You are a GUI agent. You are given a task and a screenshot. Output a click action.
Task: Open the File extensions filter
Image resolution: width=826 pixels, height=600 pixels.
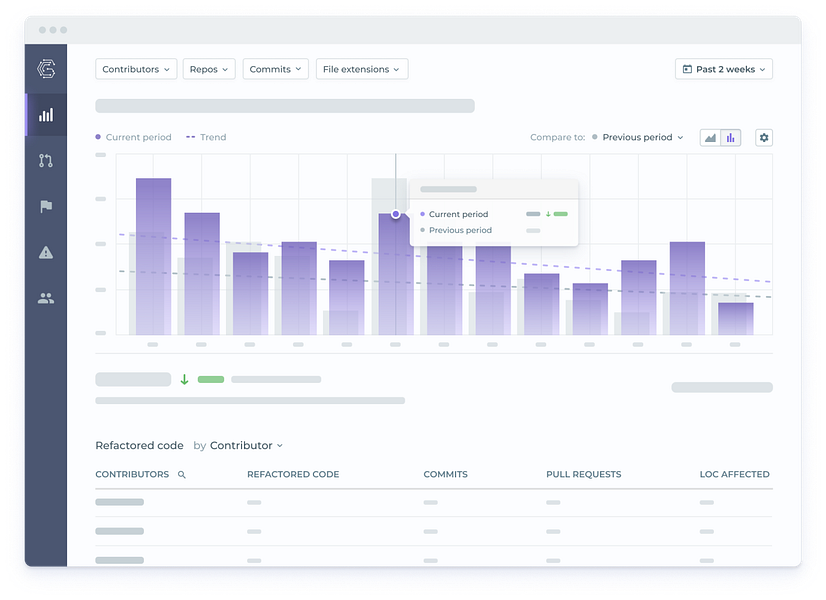click(x=362, y=69)
